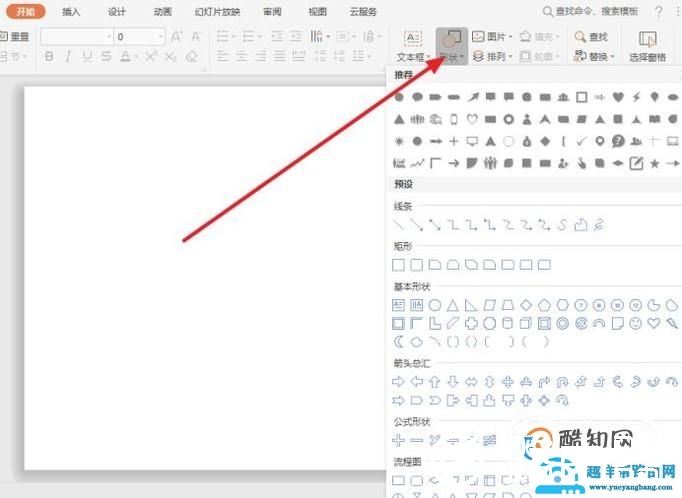Choose the smiley face basic shape
The image size is (682, 498).
[x=635, y=323]
